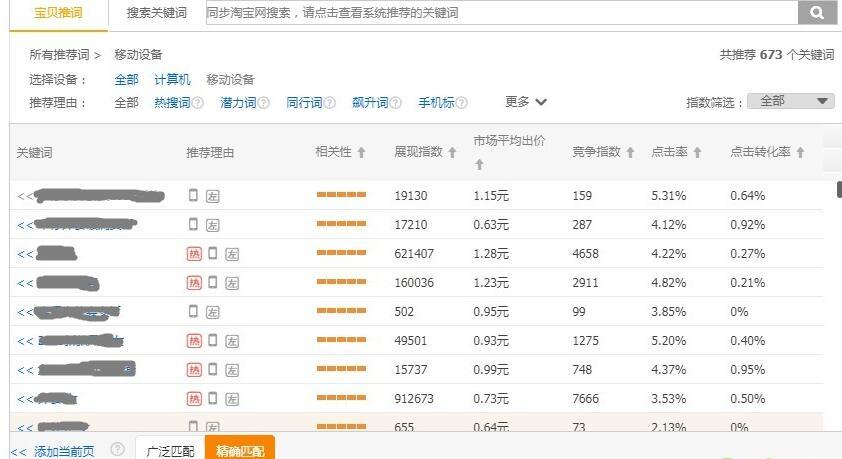The width and height of the screenshot is (842, 459).
Task: Sort by 展现指数 arrow icon
Action: [452, 152]
